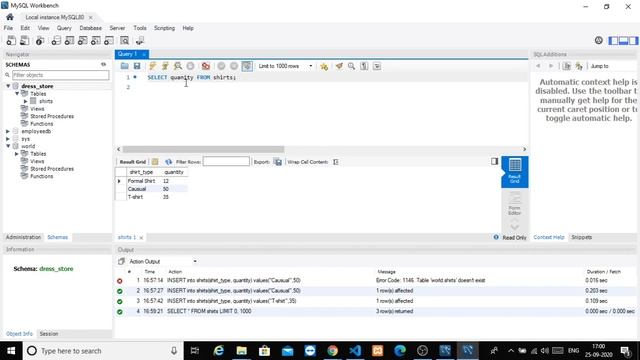
Task: Refresh the schemas list icon
Action: tap(103, 64)
